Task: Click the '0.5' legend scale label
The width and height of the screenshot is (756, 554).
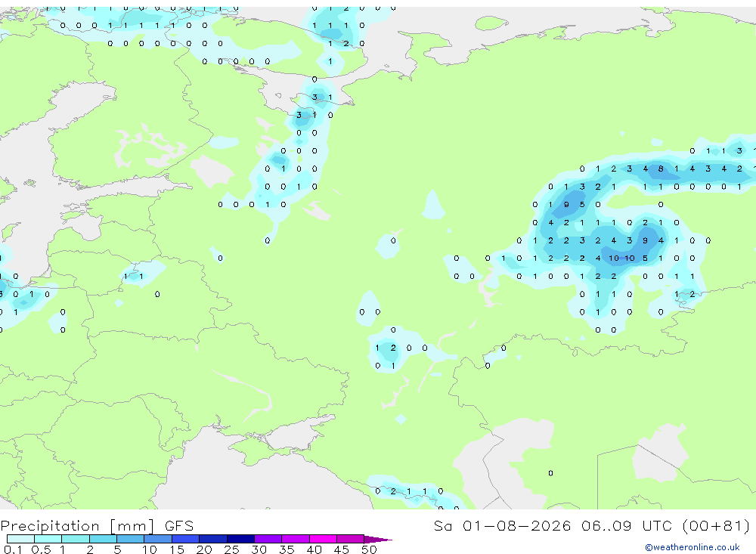Action: pos(41,549)
